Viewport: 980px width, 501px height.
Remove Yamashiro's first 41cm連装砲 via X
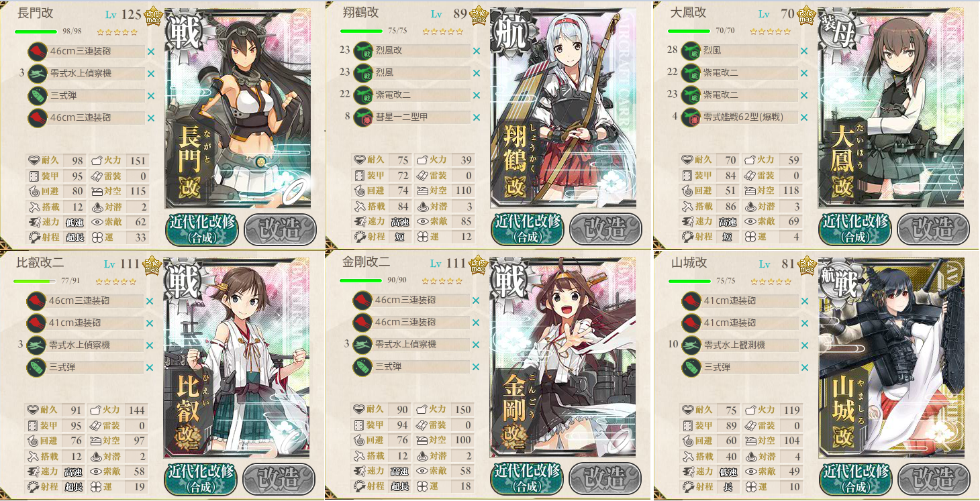[804, 301]
